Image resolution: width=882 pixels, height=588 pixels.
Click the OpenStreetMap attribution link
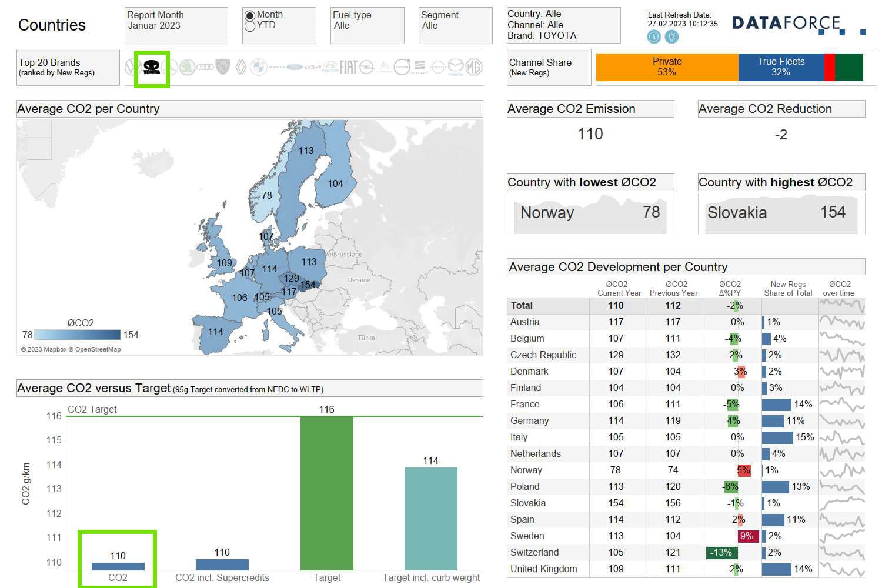(95, 349)
